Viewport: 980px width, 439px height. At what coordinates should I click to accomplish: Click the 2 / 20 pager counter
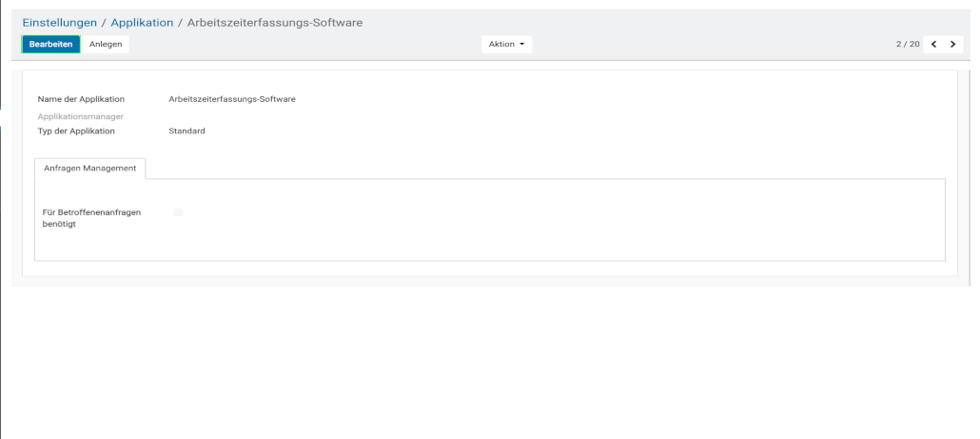pyautogui.click(x=907, y=44)
